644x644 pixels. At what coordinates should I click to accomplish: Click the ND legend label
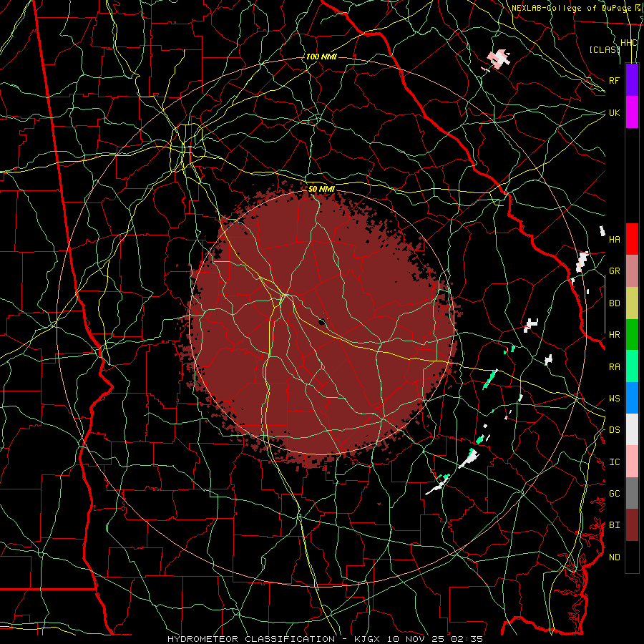pos(614,557)
